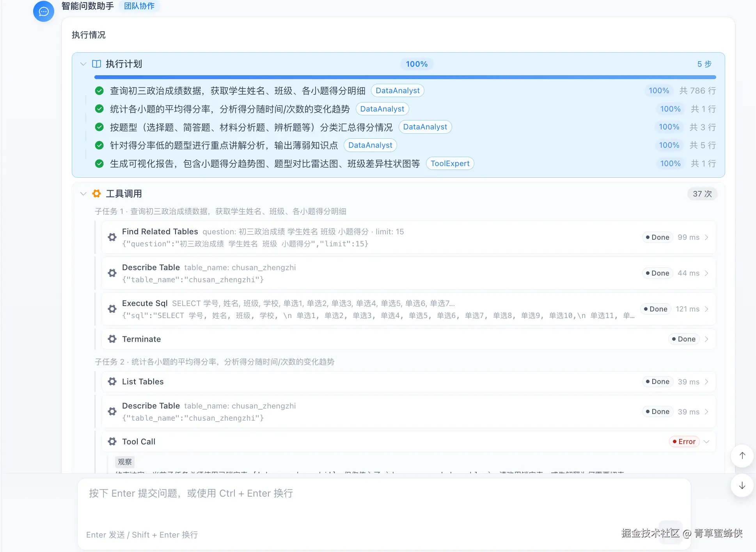Click the gear icon on Execute Sql row
This screenshot has width=756, height=552.
pyautogui.click(x=112, y=309)
